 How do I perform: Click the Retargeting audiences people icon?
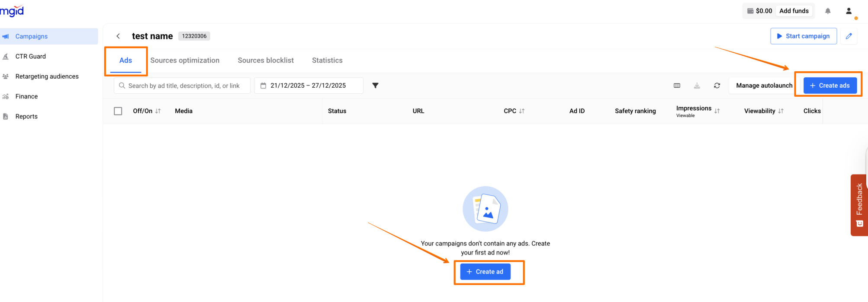click(x=6, y=76)
